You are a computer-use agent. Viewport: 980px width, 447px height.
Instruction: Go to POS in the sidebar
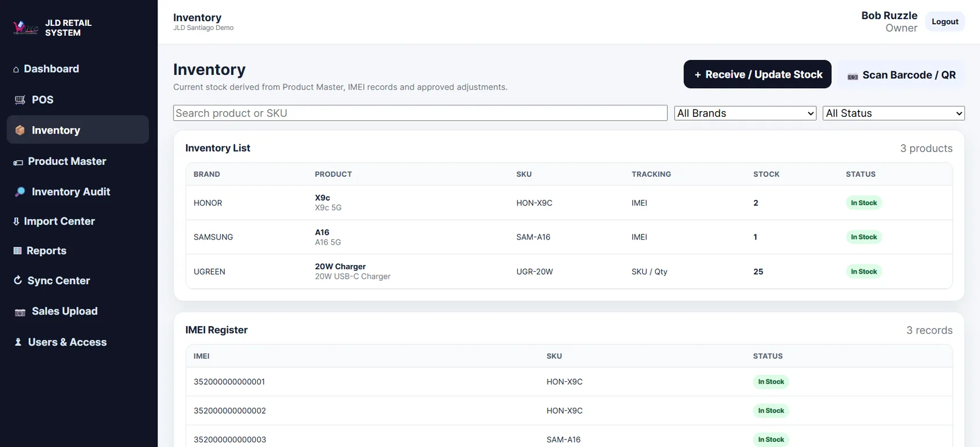pos(78,100)
